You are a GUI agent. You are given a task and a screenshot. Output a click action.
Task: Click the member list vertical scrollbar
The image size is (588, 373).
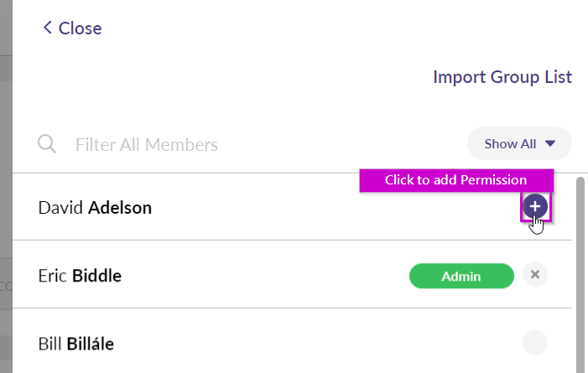click(x=580, y=268)
